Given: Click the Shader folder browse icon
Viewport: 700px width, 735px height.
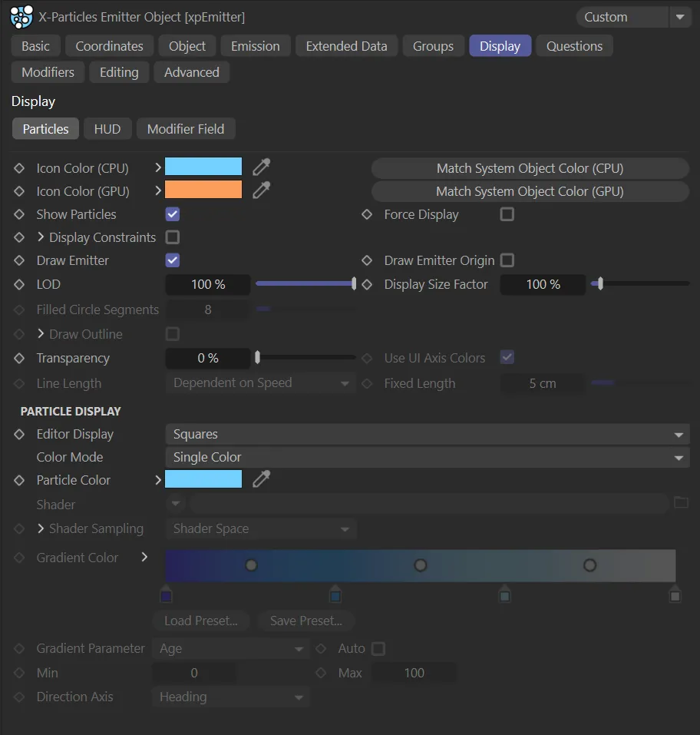Looking at the screenshot, I should coord(680,503).
